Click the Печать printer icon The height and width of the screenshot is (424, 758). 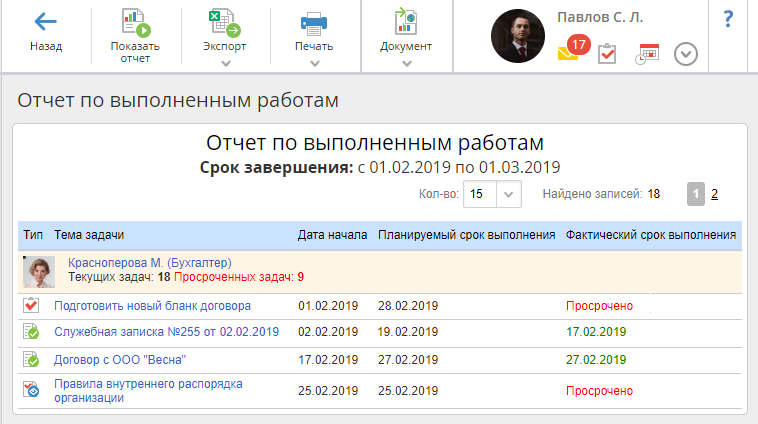coord(314,24)
